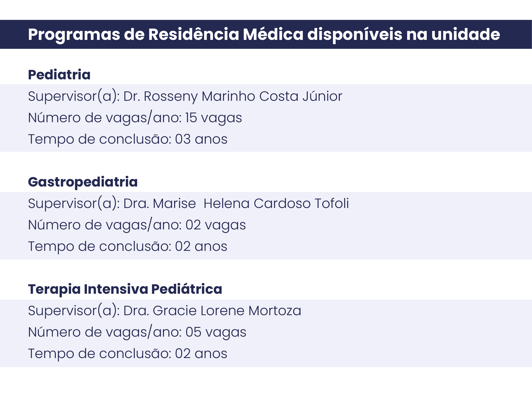The height and width of the screenshot is (402, 532).
Task: Click 'Supervisor(a)' label under Terapia Intensiva Pediátrica
Action: coord(74,311)
